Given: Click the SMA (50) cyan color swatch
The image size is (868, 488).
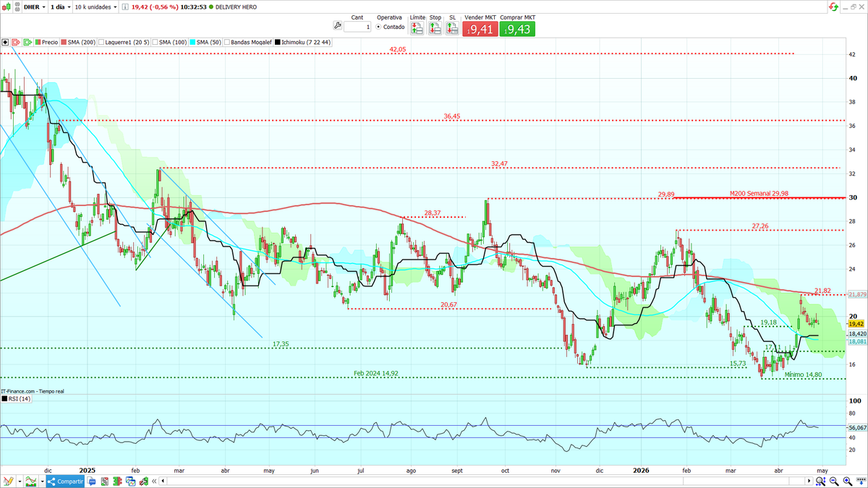Looking at the screenshot, I should [x=192, y=42].
